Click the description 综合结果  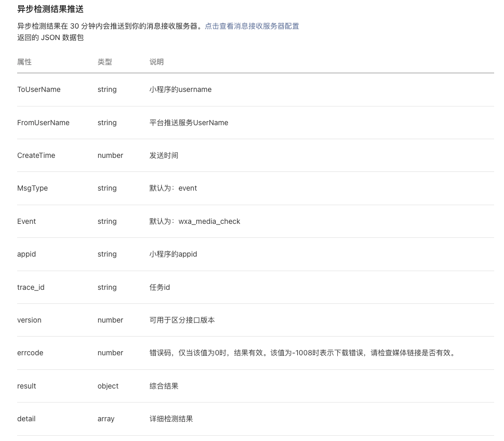click(x=164, y=386)
